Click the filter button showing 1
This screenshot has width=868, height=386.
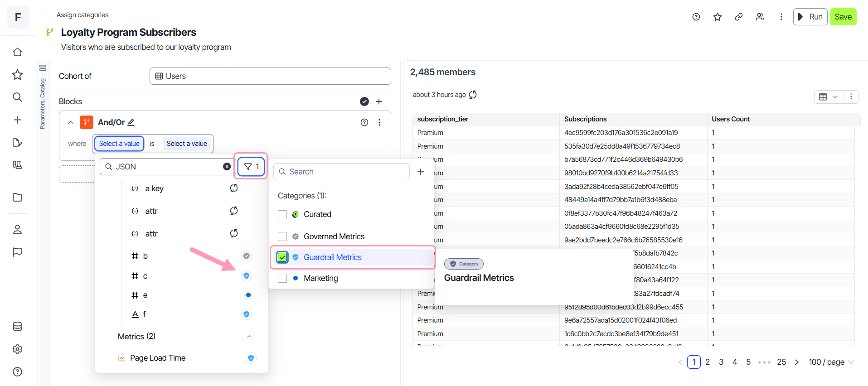point(251,167)
